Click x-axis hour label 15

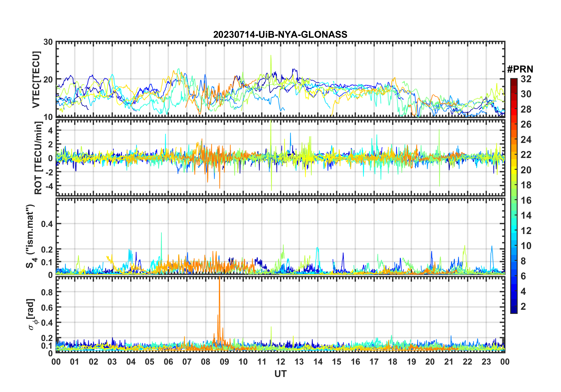tap(337, 362)
